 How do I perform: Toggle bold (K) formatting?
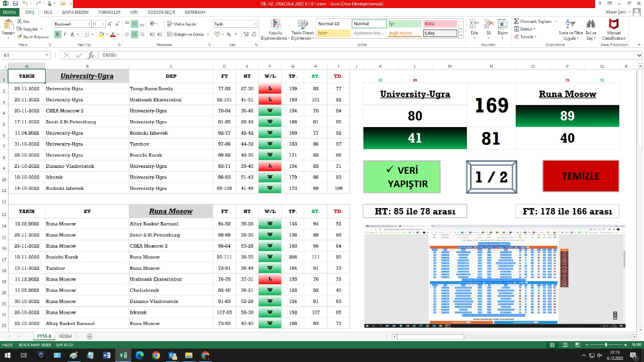pos(57,34)
